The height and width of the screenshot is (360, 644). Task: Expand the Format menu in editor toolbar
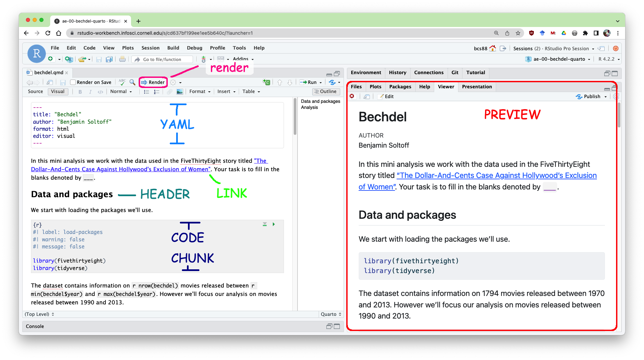point(199,91)
